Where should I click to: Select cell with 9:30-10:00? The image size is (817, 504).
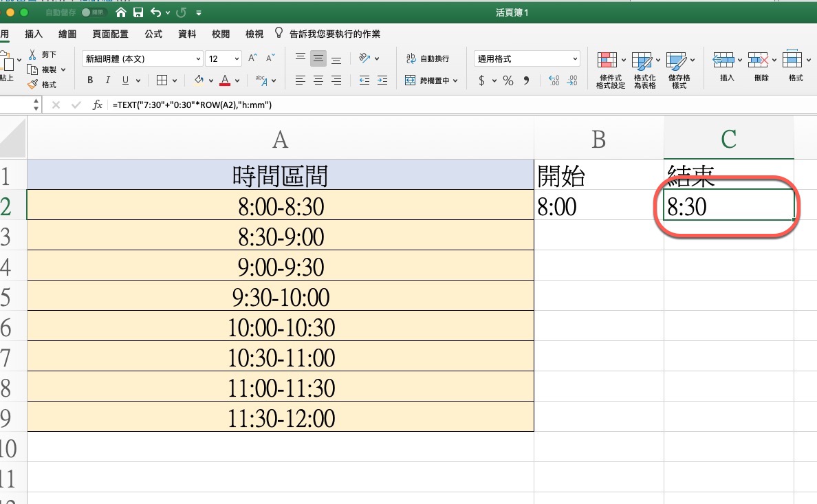pyautogui.click(x=281, y=296)
